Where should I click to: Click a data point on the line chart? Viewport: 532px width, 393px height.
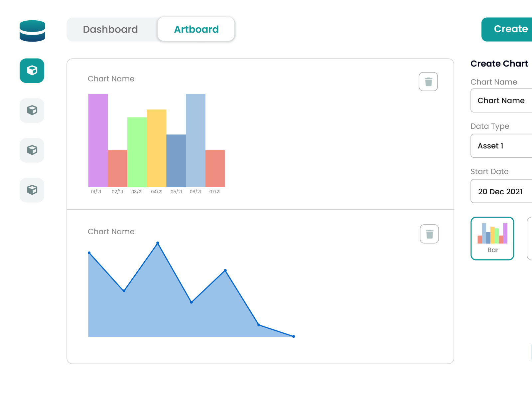158,243
